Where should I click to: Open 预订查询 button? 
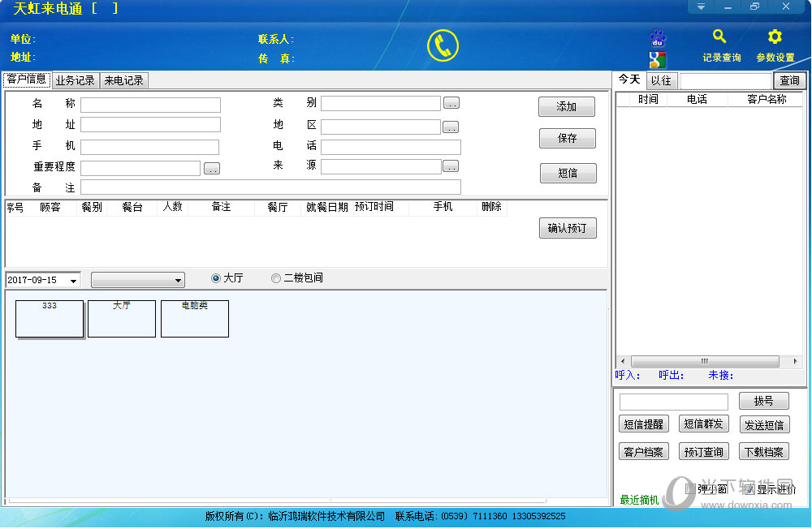[704, 452]
